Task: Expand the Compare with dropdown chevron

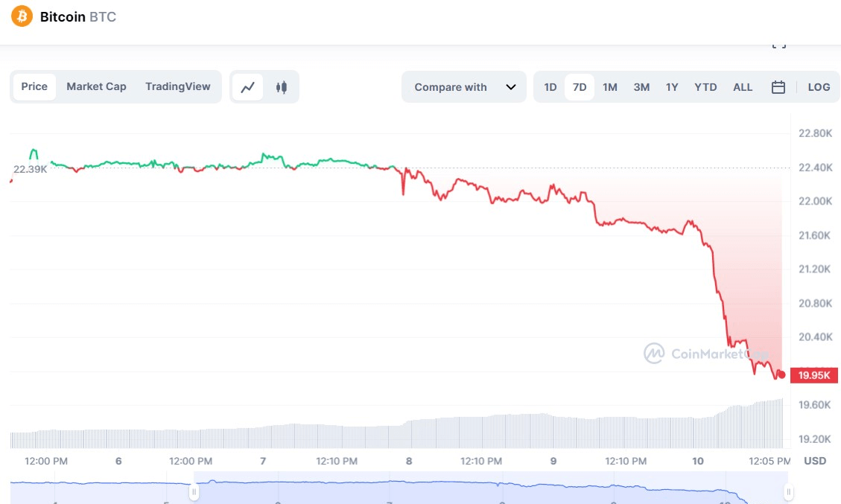Action: tap(512, 87)
